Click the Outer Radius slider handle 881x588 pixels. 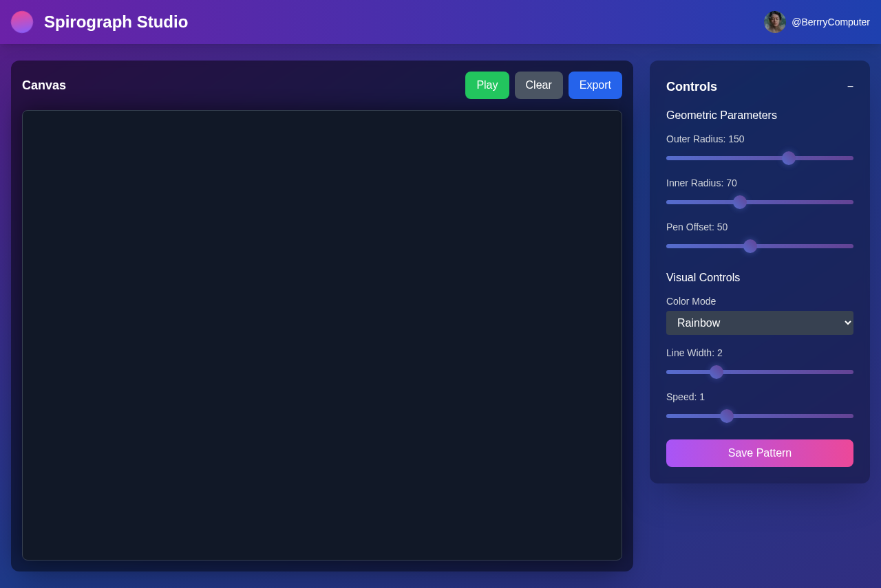pyautogui.click(x=789, y=158)
